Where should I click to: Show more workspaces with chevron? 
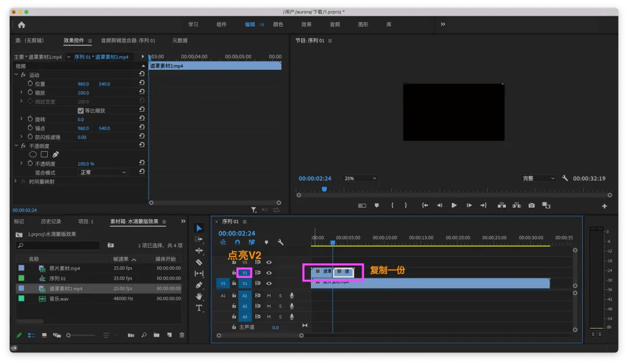[x=443, y=24]
